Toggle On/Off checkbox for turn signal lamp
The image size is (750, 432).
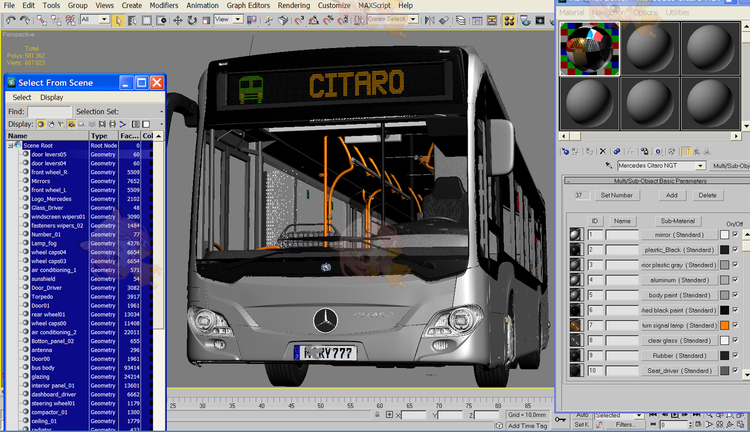tap(735, 325)
